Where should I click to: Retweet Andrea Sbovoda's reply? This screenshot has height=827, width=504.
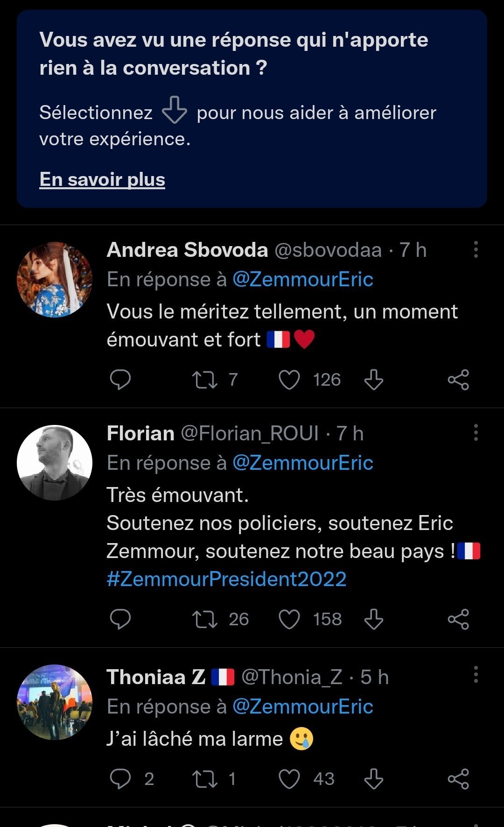tap(205, 380)
